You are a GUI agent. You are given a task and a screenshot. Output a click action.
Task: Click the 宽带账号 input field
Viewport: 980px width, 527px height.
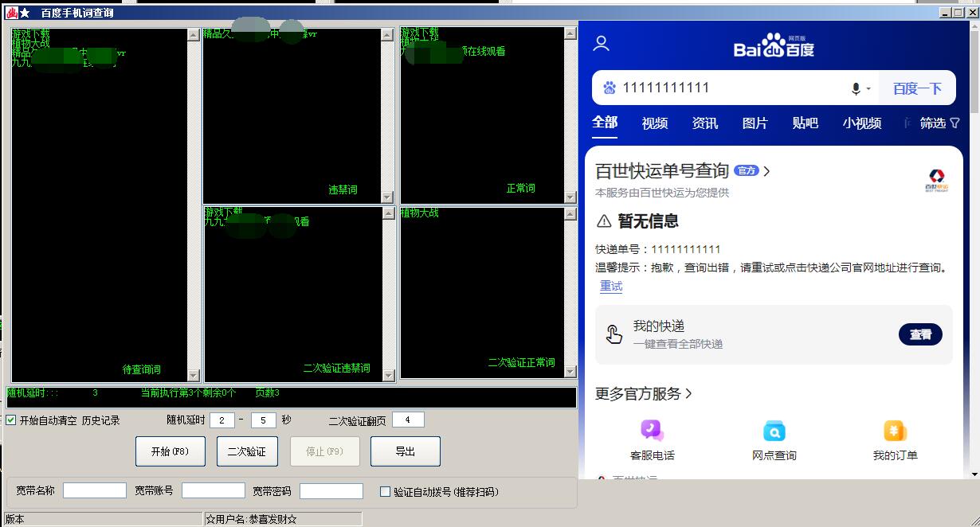[x=213, y=491]
